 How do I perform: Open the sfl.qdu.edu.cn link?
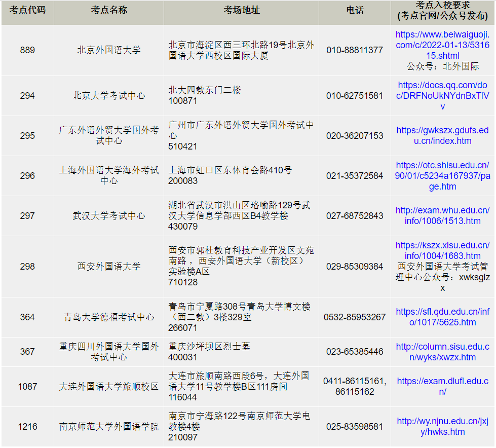[442, 317]
